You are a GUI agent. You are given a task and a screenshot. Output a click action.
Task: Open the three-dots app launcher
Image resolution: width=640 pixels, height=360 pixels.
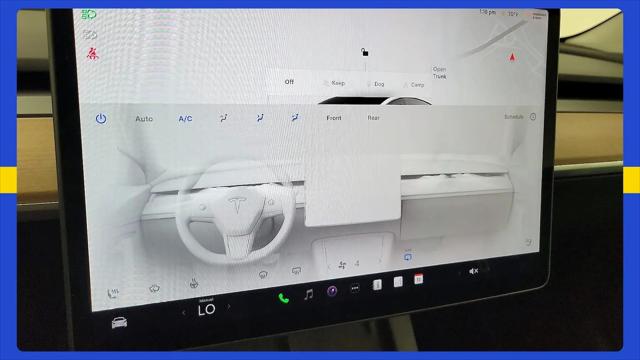(355, 288)
